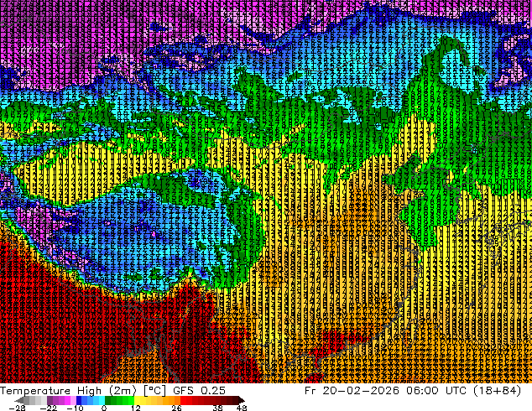
Task: Click the green section of the color scale
Action: point(119,400)
